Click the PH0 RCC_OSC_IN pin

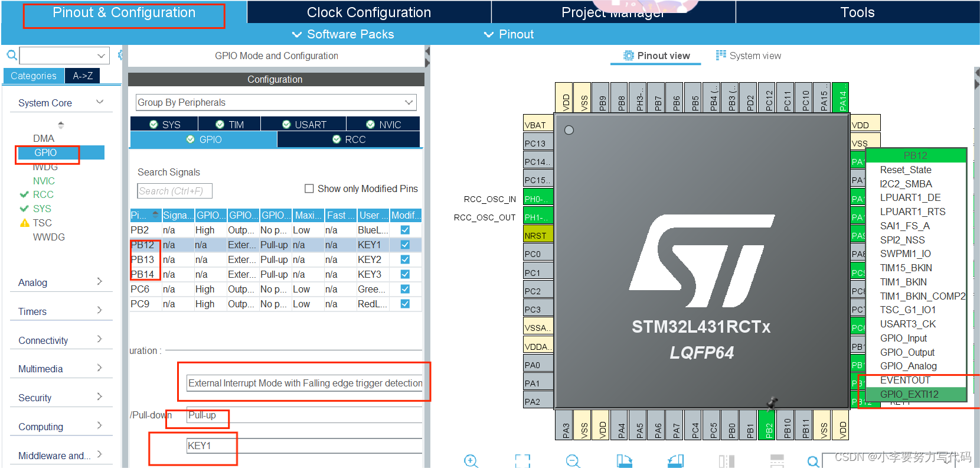pos(538,199)
